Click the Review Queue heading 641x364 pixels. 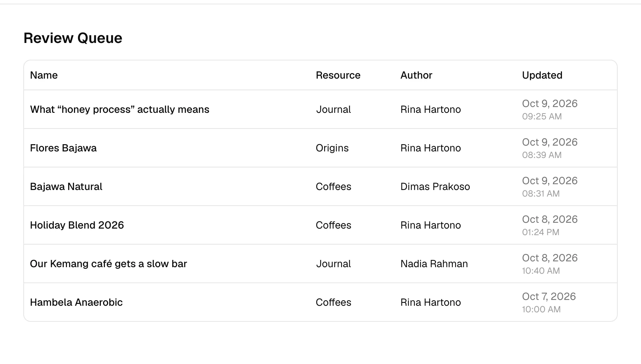click(73, 38)
